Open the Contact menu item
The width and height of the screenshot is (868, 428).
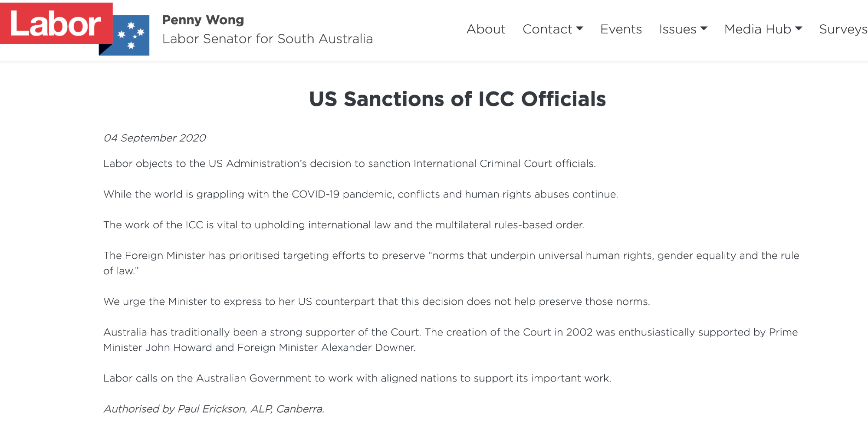(547, 29)
